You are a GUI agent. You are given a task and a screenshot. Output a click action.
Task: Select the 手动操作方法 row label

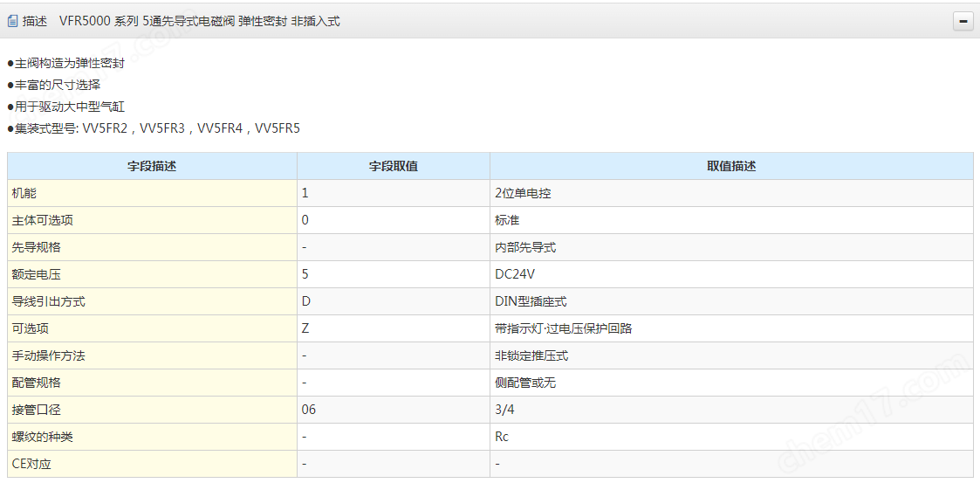152,356
